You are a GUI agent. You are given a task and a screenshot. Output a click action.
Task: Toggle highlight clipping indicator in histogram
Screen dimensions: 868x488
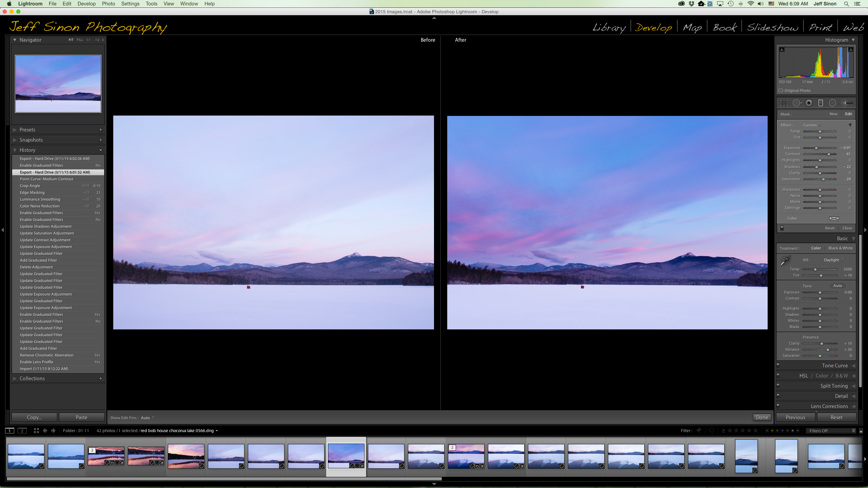(851, 49)
